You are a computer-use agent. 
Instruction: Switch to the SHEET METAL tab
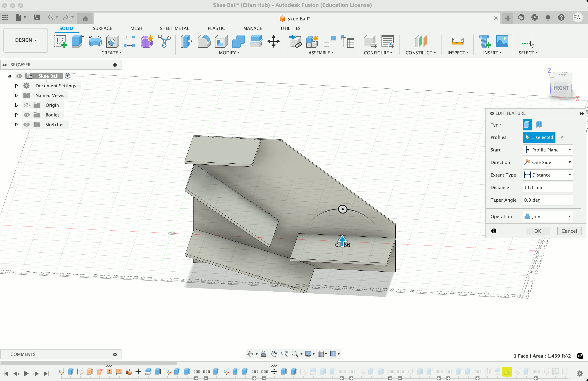[x=174, y=28]
